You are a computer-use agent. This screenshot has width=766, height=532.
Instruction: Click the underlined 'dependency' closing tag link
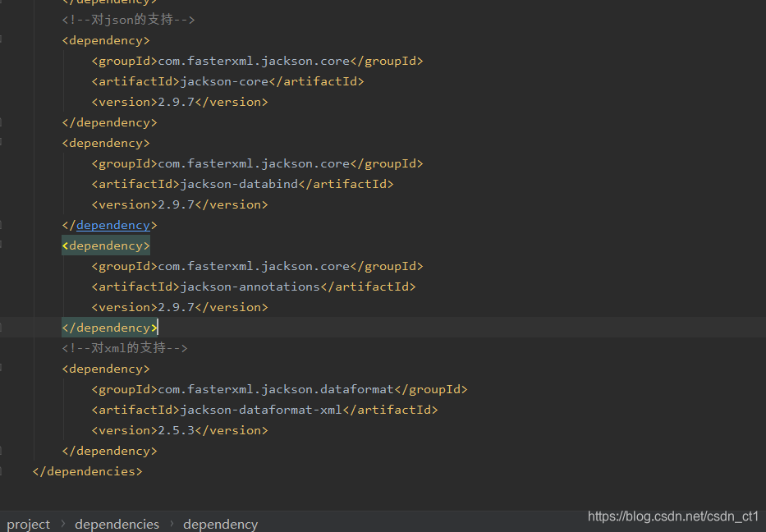[x=112, y=225]
